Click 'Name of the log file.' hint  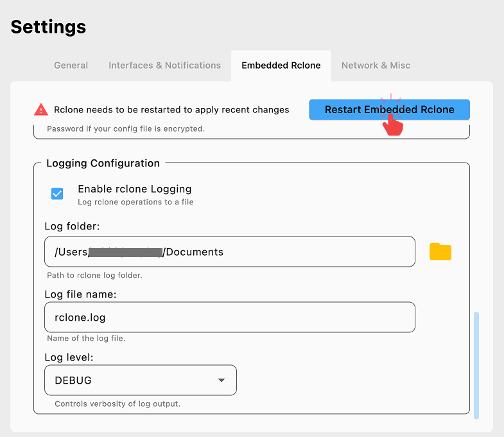coord(86,338)
